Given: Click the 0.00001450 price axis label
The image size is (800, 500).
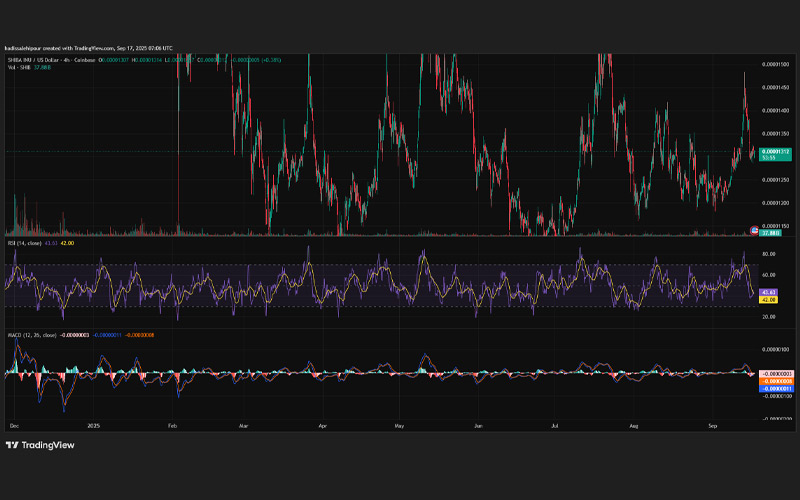Looking at the screenshot, I should click(x=775, y=88).
